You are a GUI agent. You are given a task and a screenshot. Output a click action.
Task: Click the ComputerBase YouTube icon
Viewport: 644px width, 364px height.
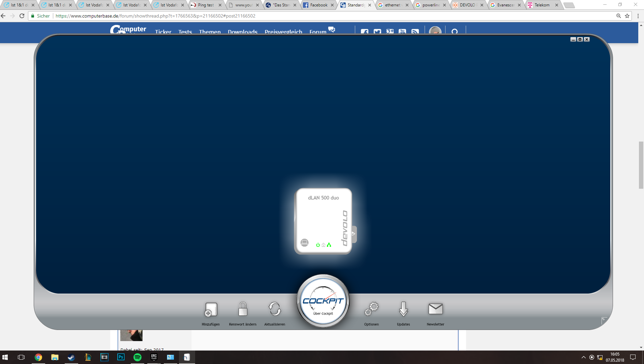coord(402,32)
